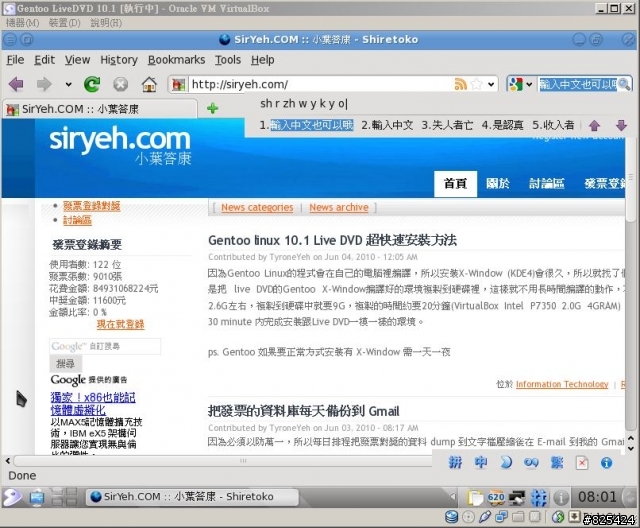Viewport: 640px width, 528px height.
Task: Open the News archive link
Action: [x=339, y=208]
